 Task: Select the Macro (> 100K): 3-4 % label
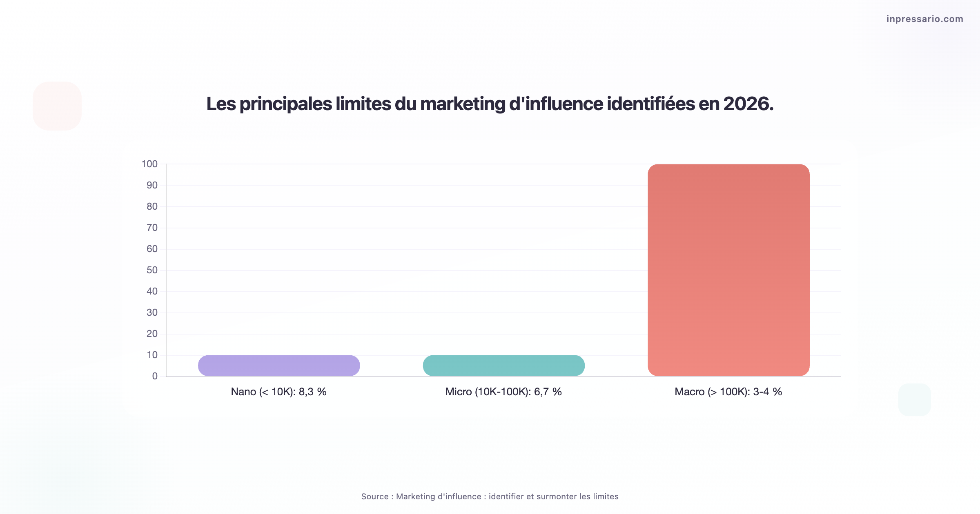point(728,392)
